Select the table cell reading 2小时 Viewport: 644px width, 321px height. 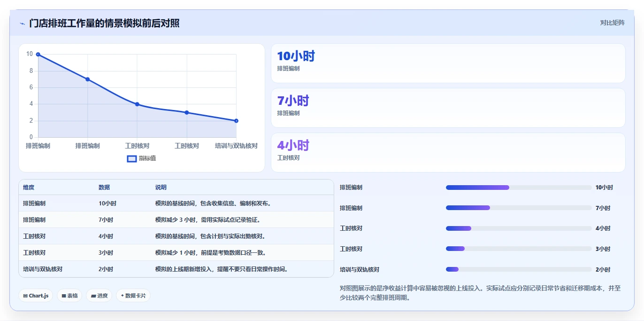click(106, 269)
